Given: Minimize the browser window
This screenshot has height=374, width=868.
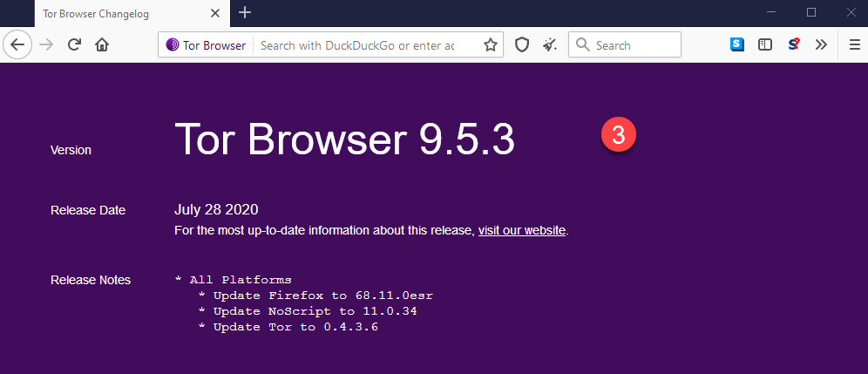Looking at the screenshot, I should [x=771, y=13].
